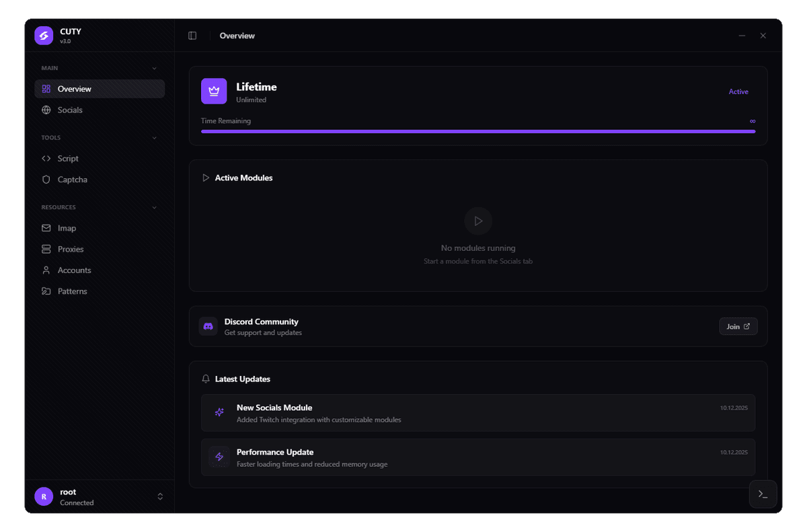Viewport: 807px width, 532px height.
Task: Open the Captcha tool
Action: tap(71, 180)
